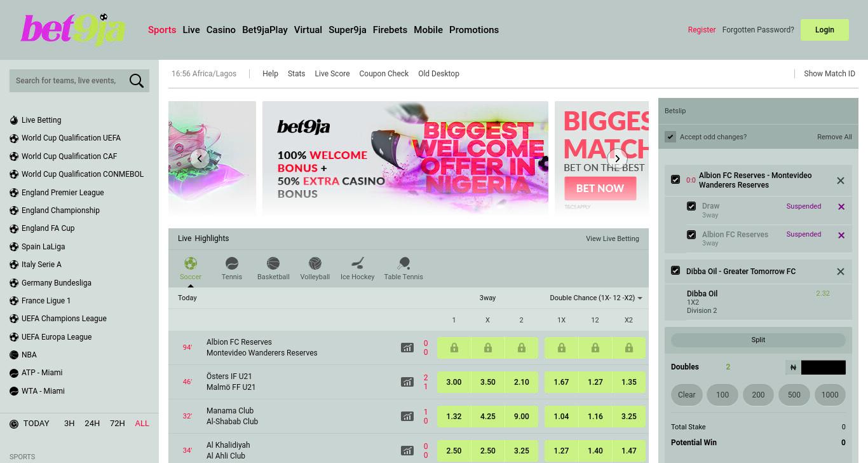The width and height of the screenshot is (868, 463).
Task: Open stats icon for Östers IF U21 match
Action: pyautogui.click(x=407, y=382)
